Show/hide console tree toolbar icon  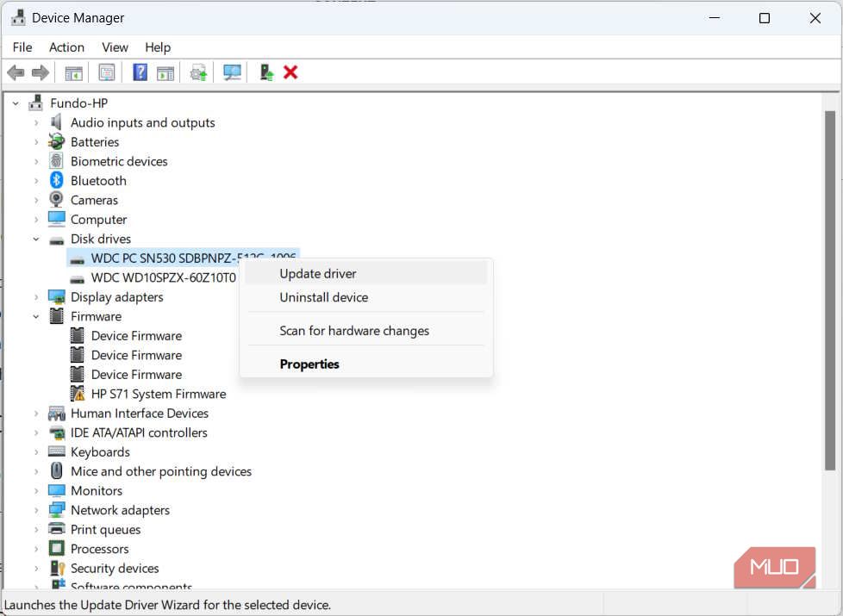[73, 72]
